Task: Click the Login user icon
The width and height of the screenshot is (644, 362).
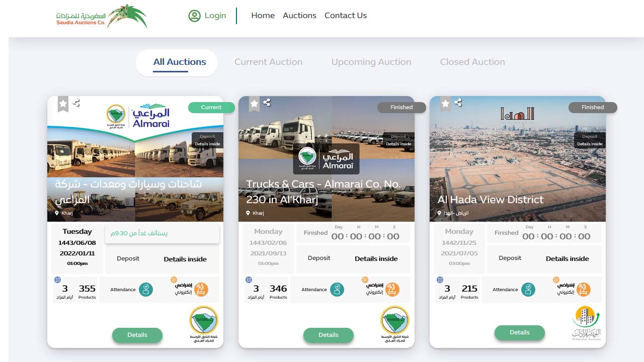Action: 194,16
